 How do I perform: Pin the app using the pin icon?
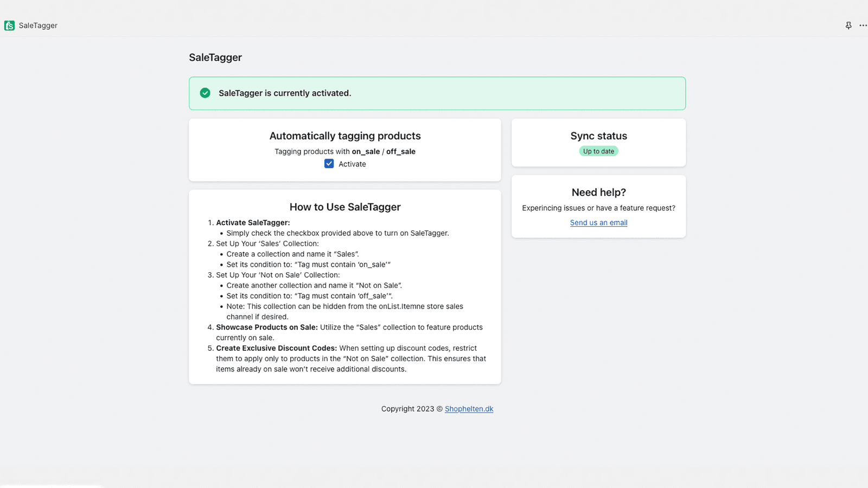[x=848, y=25]
